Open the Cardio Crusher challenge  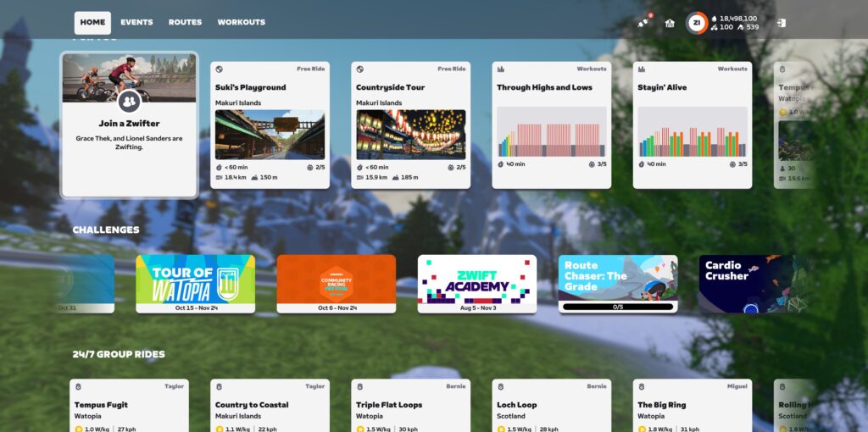[x=753, y=284]
